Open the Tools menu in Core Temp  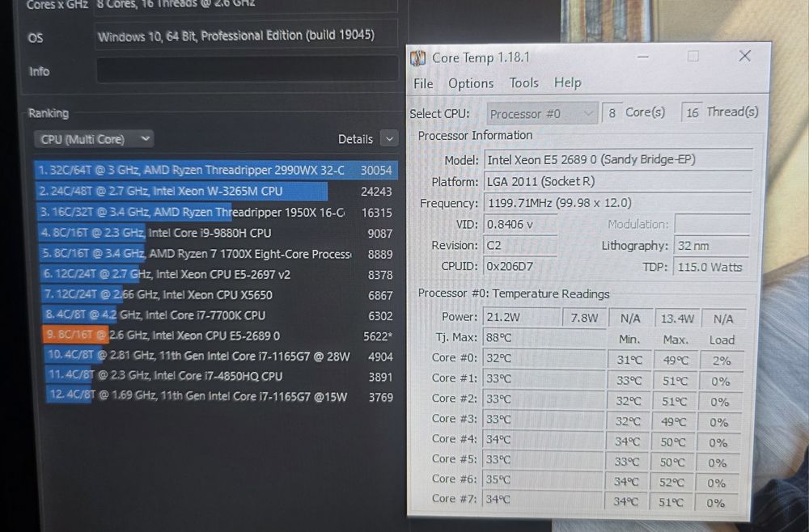click(523, 82)
